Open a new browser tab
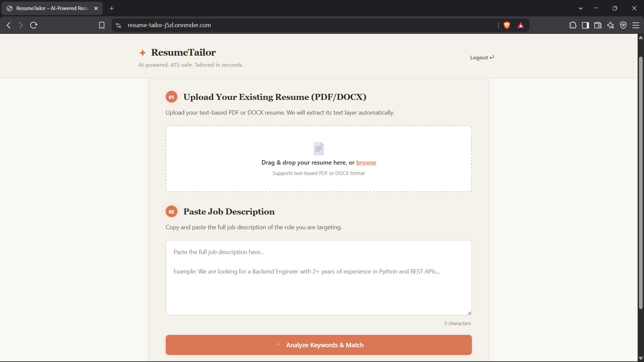Image resolution: width=644 pixels, height=362 pixels. [112, 8]
